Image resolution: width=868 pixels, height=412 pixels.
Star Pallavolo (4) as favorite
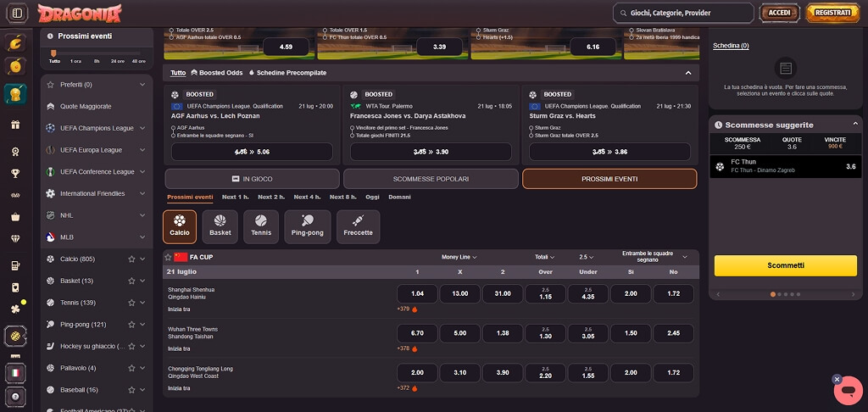click(x=131, y=368)
